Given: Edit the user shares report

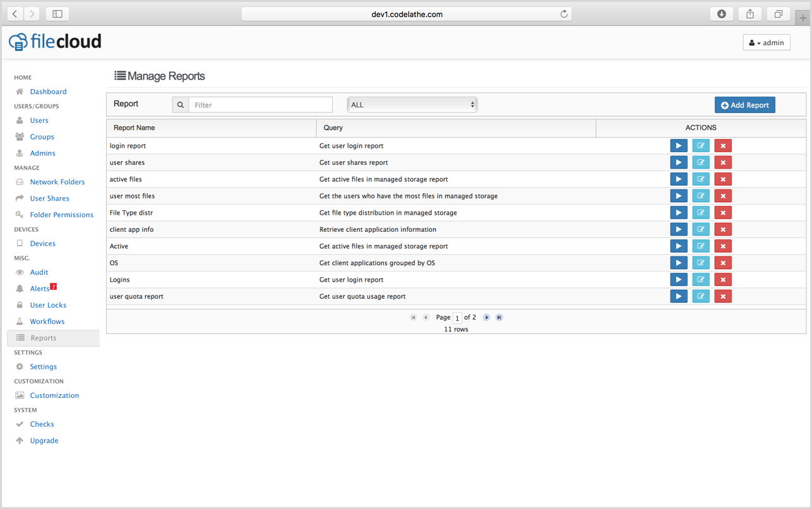Looking at the screenshot, I should pyautogui.click(x=701, y=162).
